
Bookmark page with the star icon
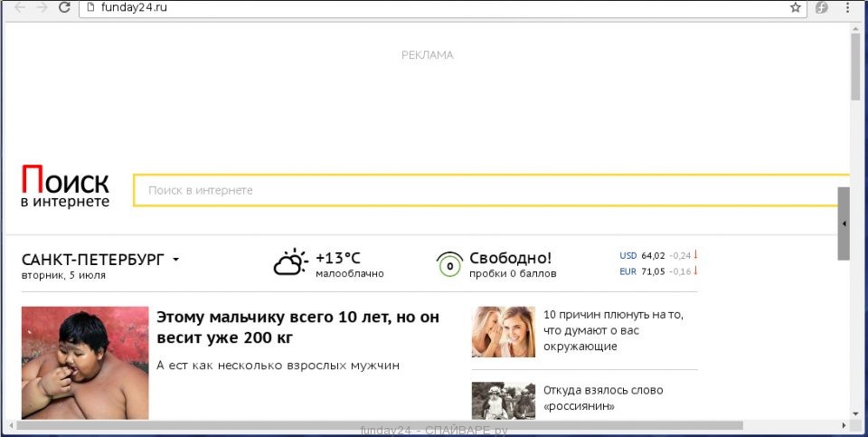click(796, 7)
